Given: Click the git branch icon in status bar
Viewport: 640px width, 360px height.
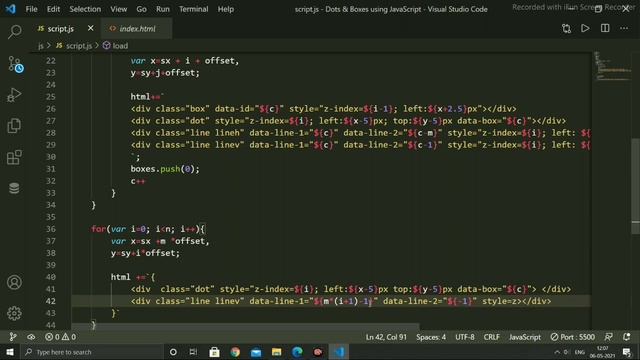Looking at the screenshot, I should coord(13,337).
